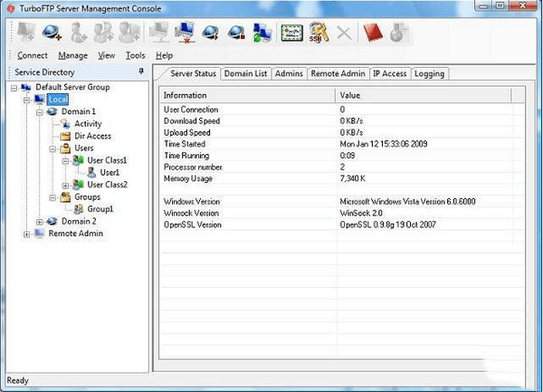543x392 pixels.
Task: Switch to the IP Access tab
Action: [x=389, y=73]
